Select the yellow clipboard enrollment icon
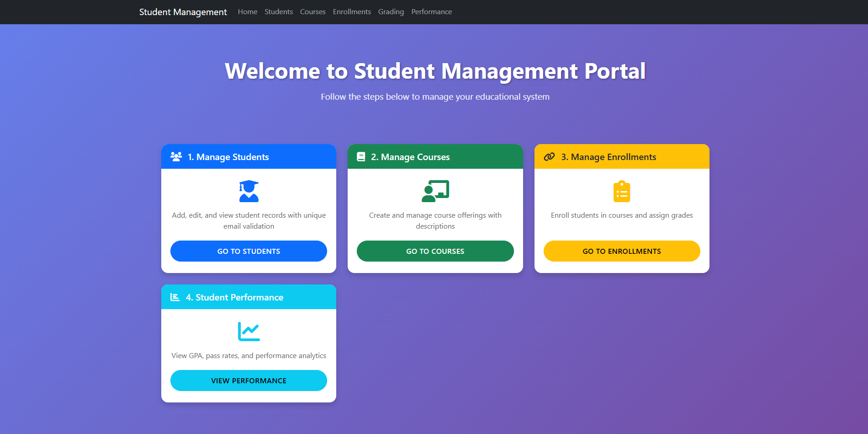 621,191
